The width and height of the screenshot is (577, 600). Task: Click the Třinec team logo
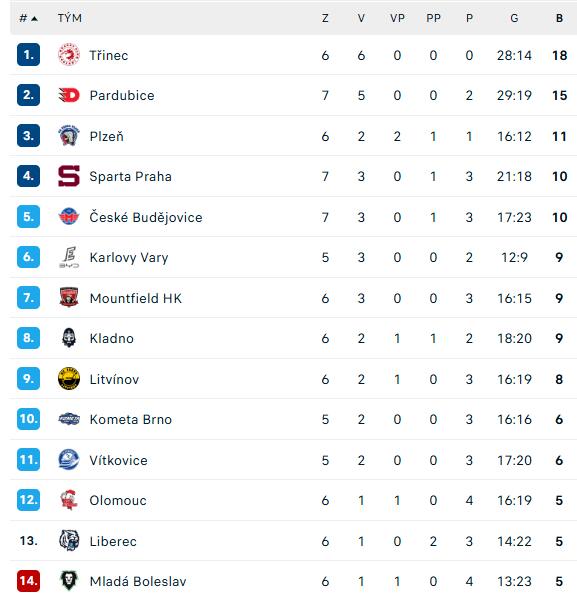tap(69, 55)
